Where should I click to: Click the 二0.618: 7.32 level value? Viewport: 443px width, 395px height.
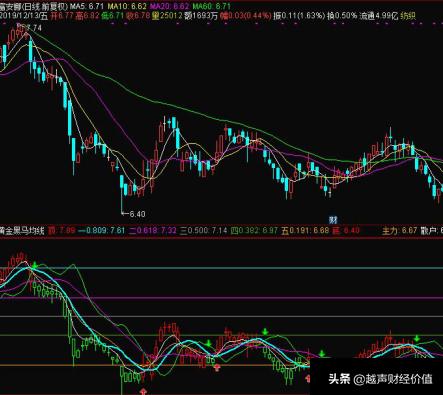click(x=152, y=231)
